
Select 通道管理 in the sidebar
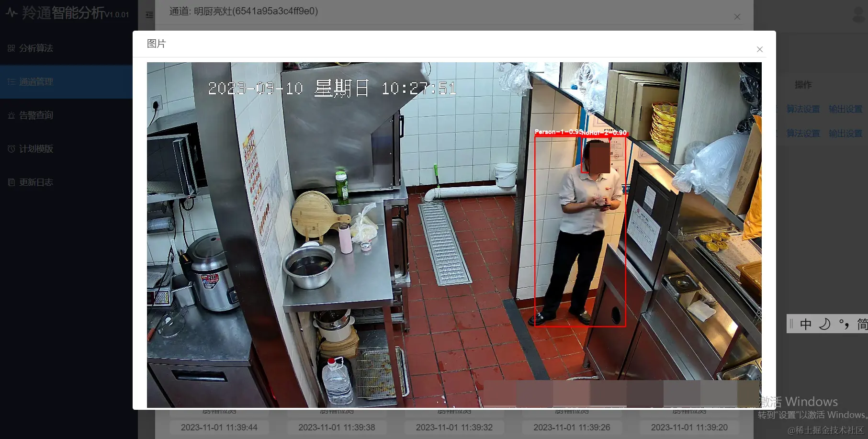[x=66, y=82]
